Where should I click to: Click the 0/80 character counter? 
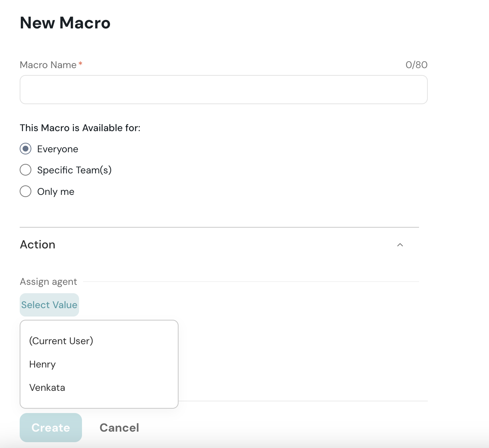(416, 65)
